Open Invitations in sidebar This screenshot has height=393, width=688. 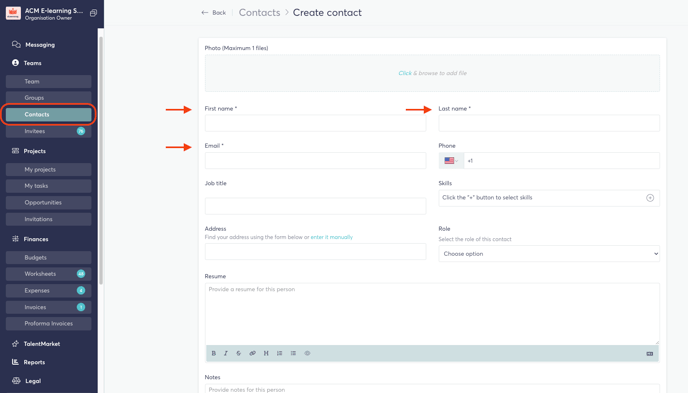(x=49, y=219)
